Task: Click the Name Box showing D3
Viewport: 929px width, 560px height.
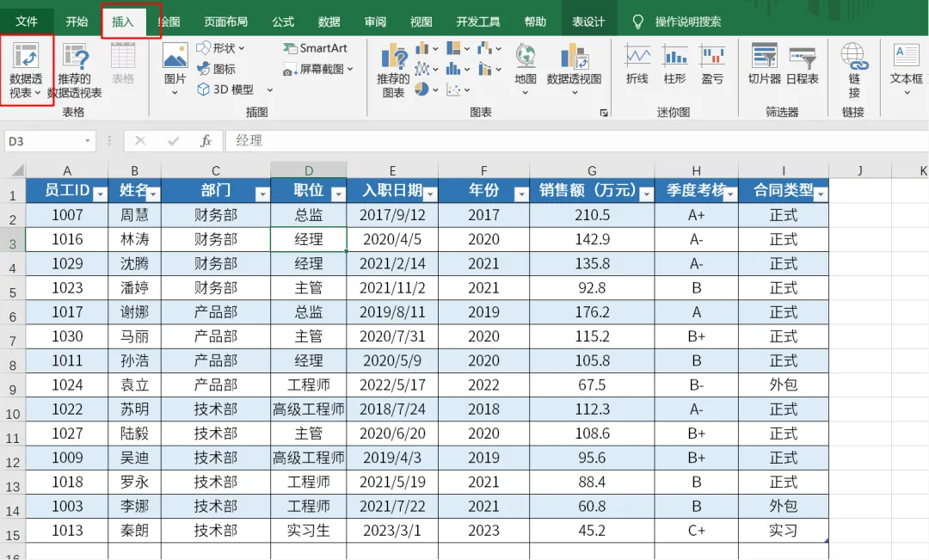Action: (x=43, y=141)
